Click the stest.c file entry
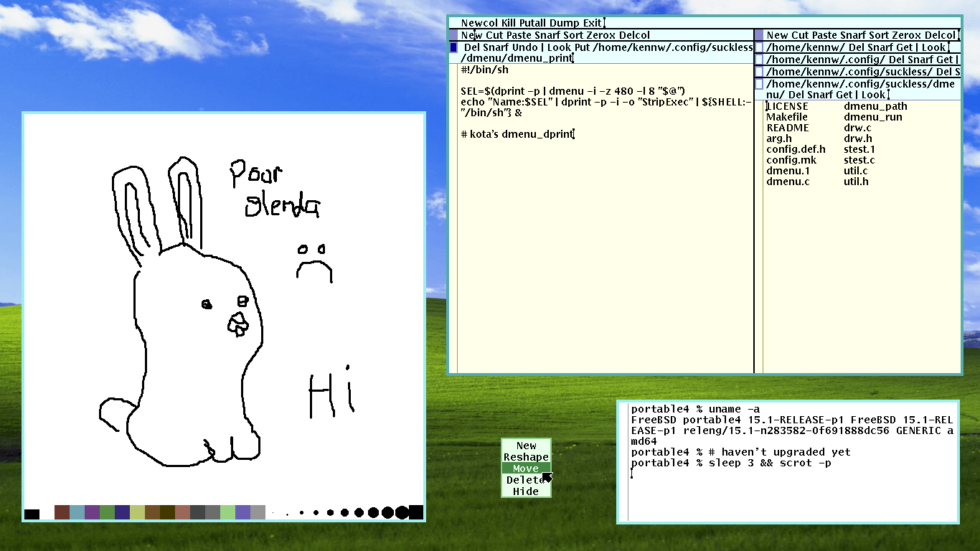This screenshot has height=551, width=980. [859, 160]
